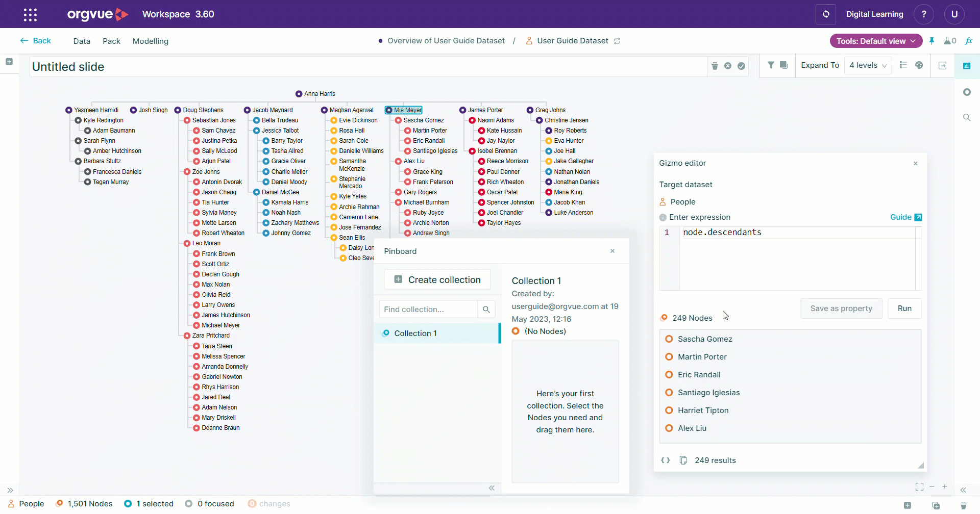
Task: Open the Pack menu
Action: (x=111, y=41)
